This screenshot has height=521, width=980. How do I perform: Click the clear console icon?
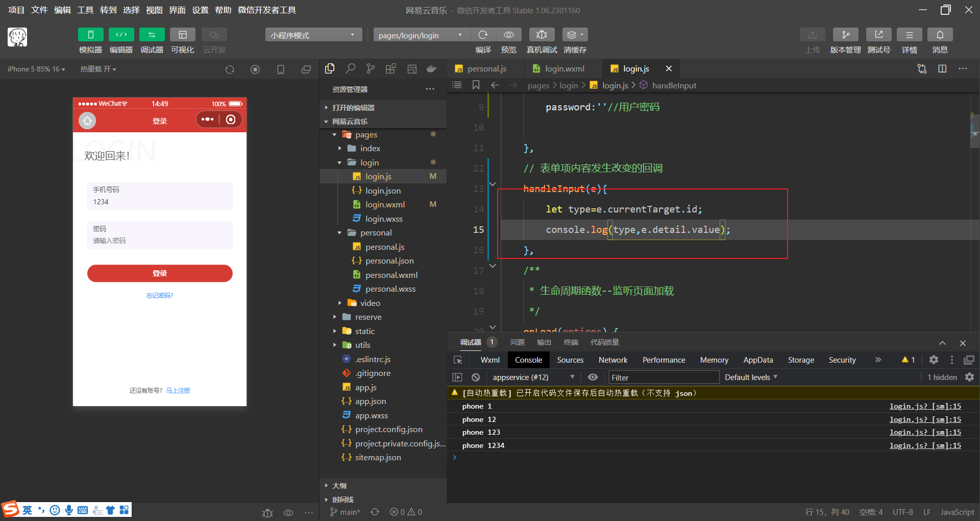[x=476, y=377]
